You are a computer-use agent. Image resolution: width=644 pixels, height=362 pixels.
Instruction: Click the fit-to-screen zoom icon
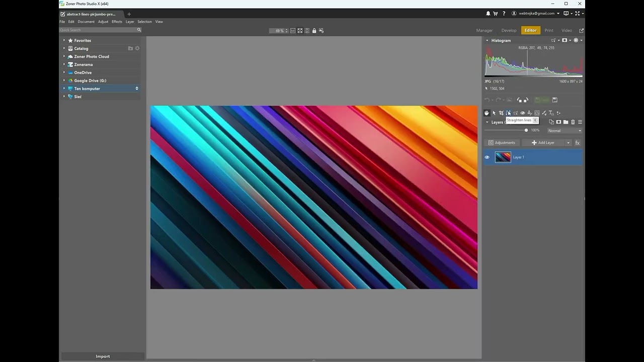click(x=300, y=31)
